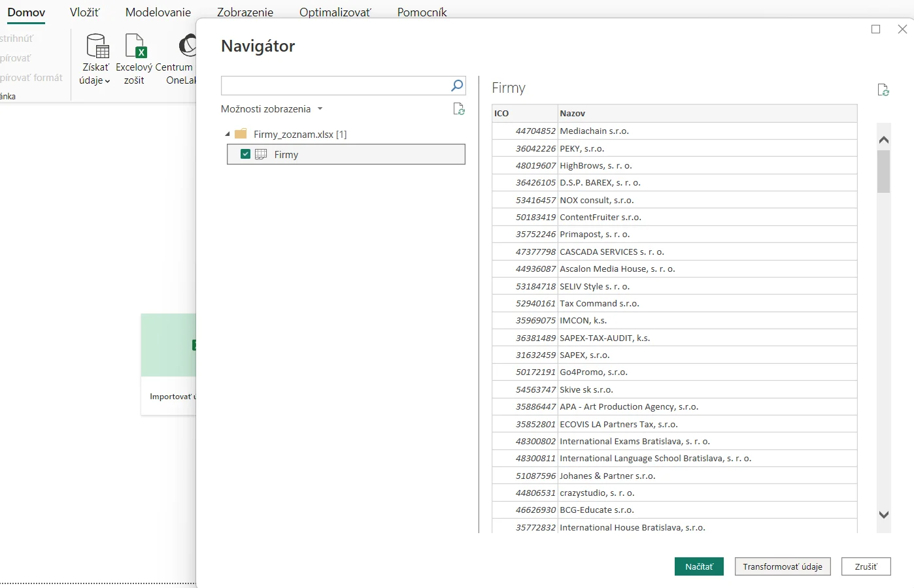This screenshot has width=914, height=588.
Task: Open the Excelový zošit import icon
Action: coord(135,46)
